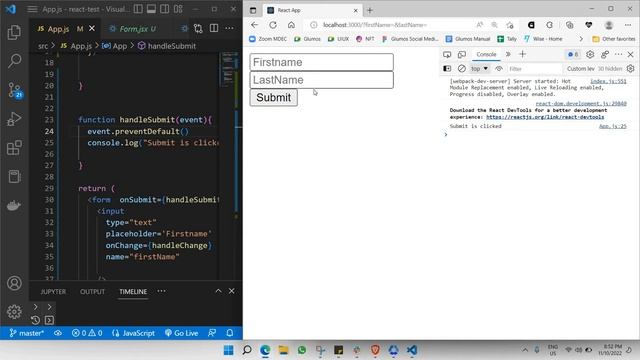Open Windows Start menu

[x=229, y=350]
